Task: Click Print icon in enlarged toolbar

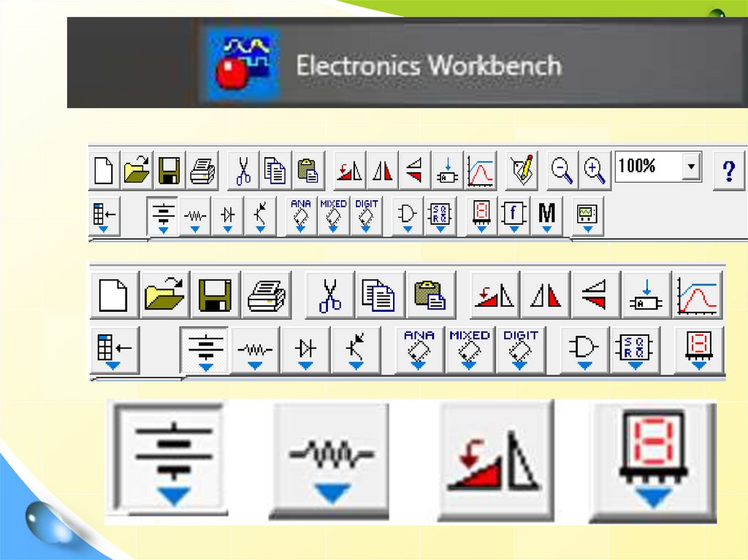Action: pyautogui.click(x=266, y=295)
